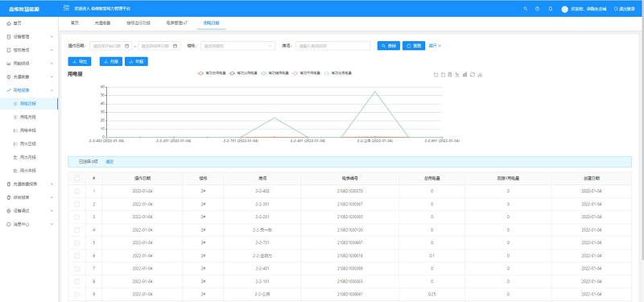
Task: Open the notification bell in header
Action: (551, 9)
